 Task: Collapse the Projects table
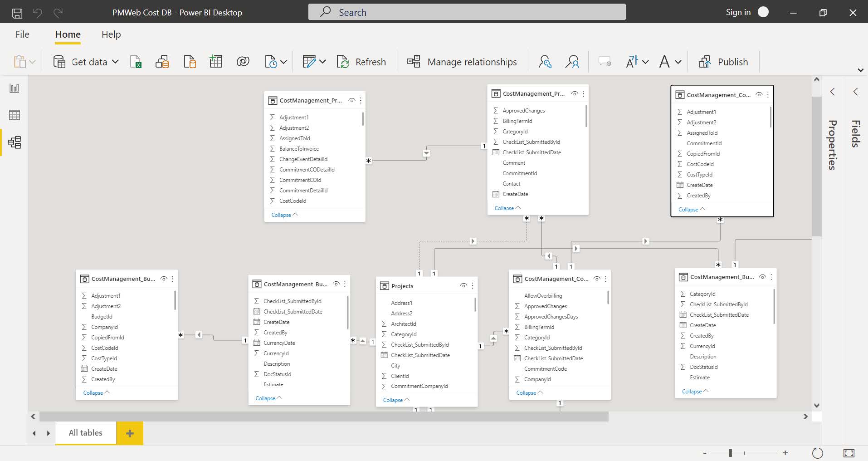coord(396,400)
